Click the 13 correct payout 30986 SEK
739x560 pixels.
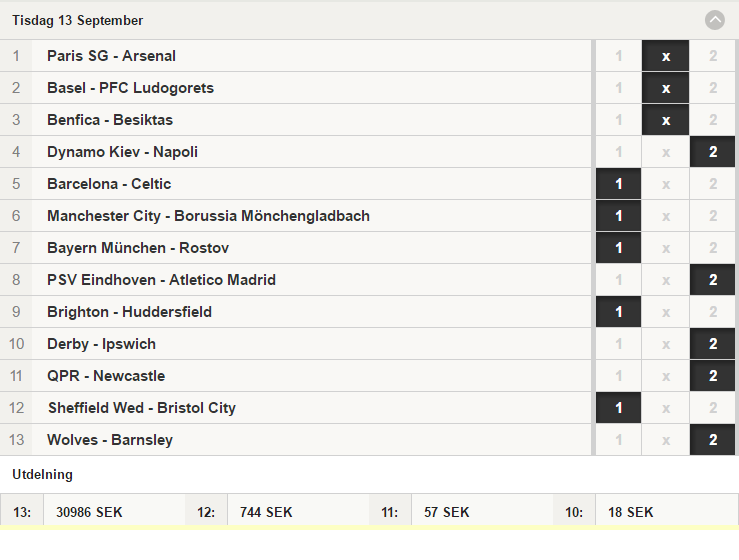89,512
